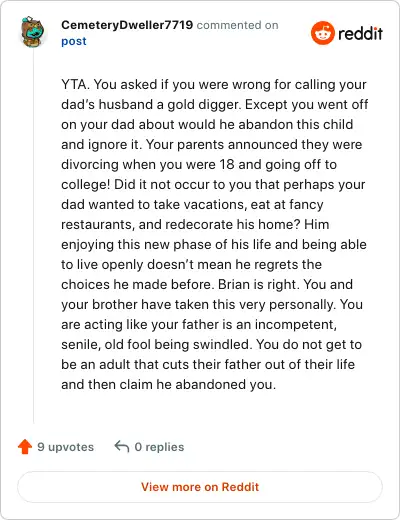The width and height of the screenshot is (400, 520).
Task: Click the text "Brian is right"
Action: 259,284
